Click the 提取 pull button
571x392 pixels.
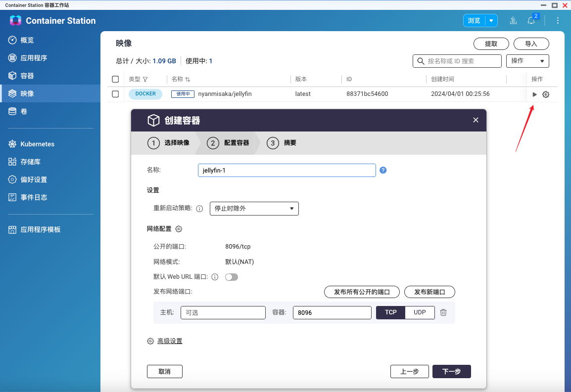pyautogui.click(x=491, y=44)
